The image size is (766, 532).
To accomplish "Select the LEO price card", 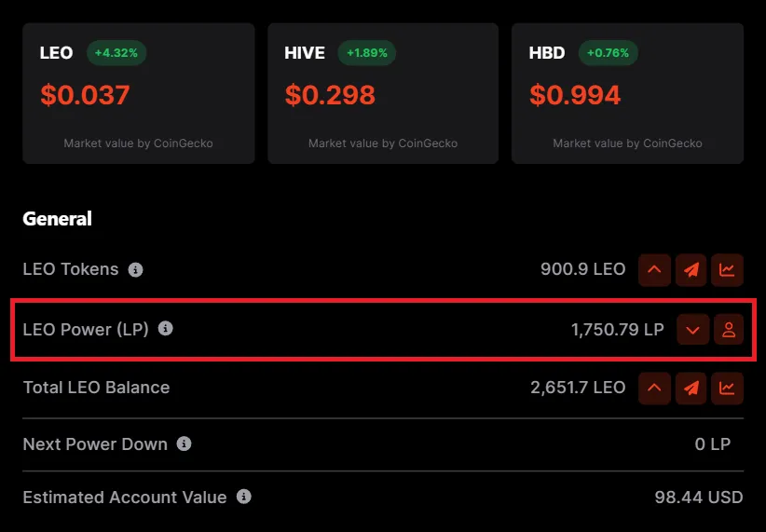I will (x=139, y=93).
